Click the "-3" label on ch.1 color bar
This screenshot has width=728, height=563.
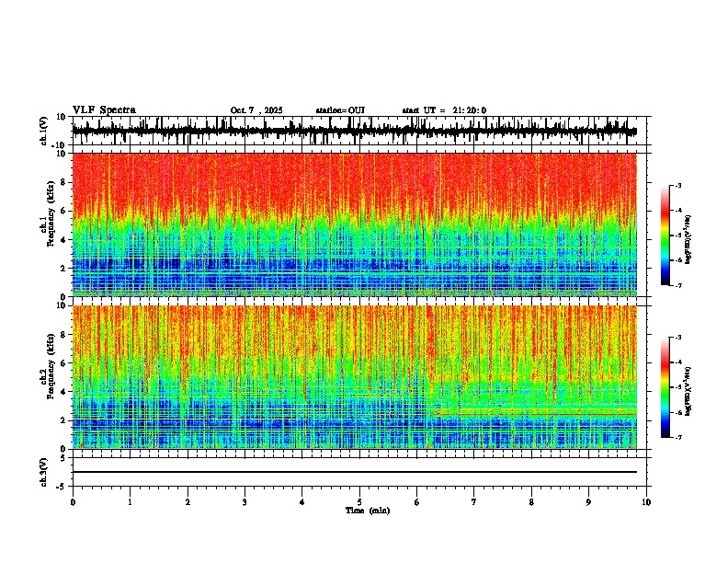(678, 185)
